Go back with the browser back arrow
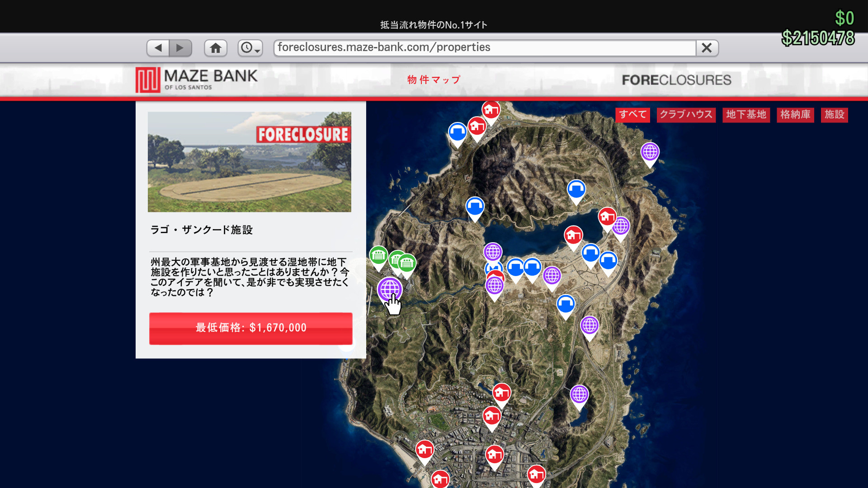Viewport: 868px width, 488px height. pyautogui.click(x=158, y=48)
